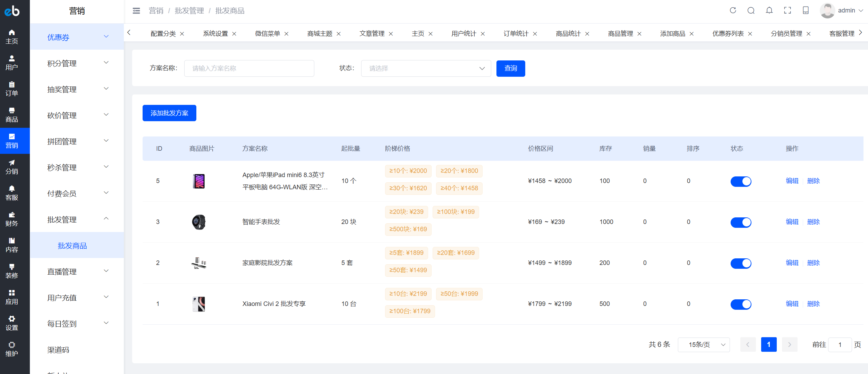Click the 添加批发方案 button
868x374 pixels.
tap(169, 113)
